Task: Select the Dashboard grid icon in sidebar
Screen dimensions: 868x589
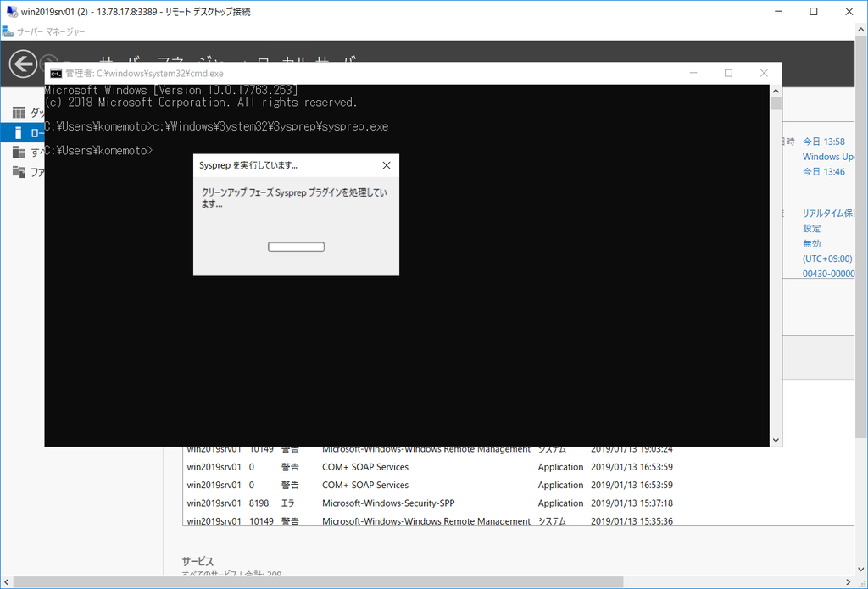Action: click(x=19, y=113)
